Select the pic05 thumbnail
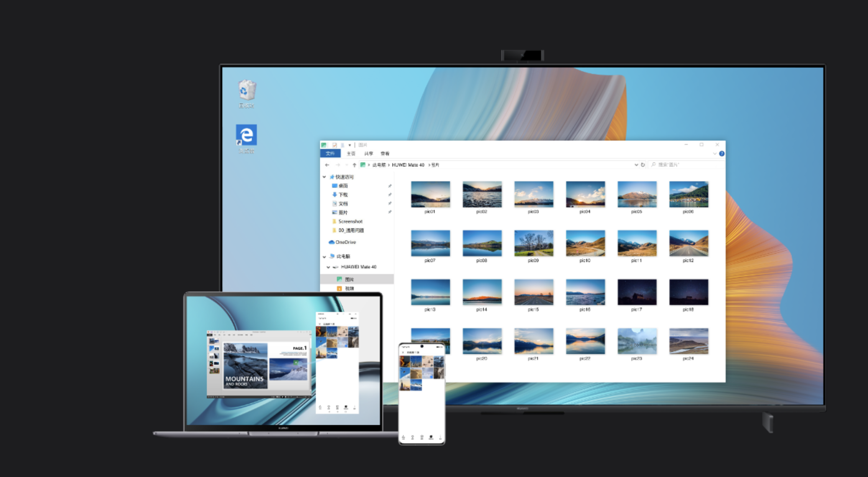The width and height of the screenshot is (868, 477). coord(637,194)
